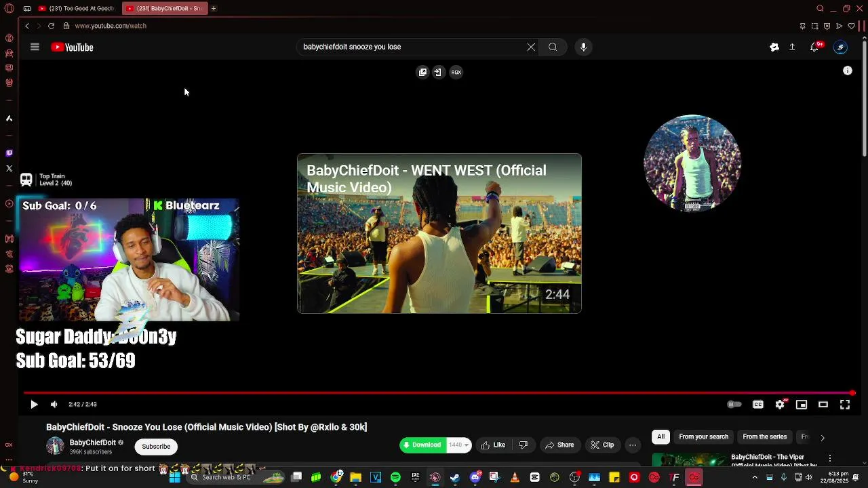The height and width of the screenshot is (488, 868).
Task: Enter fullscreen mode
Action: 845,405
